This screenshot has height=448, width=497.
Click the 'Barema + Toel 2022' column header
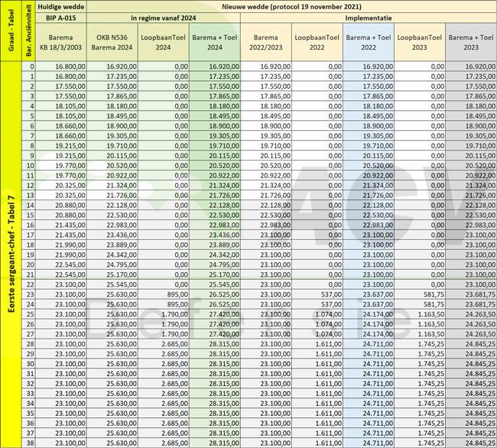369,42
